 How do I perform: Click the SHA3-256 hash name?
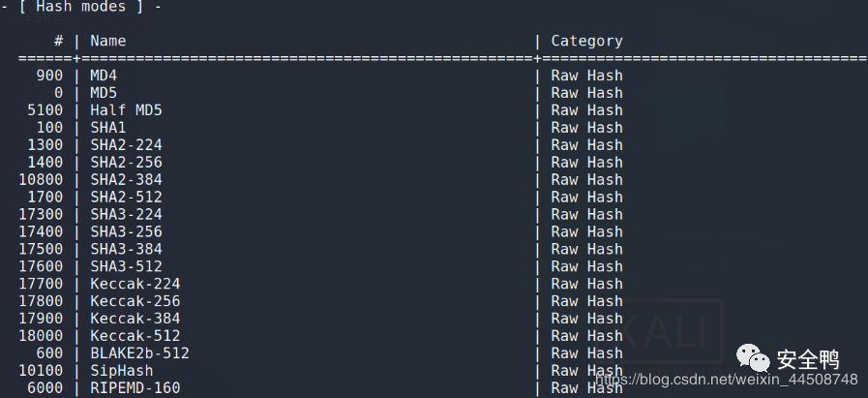click(126, 231)
